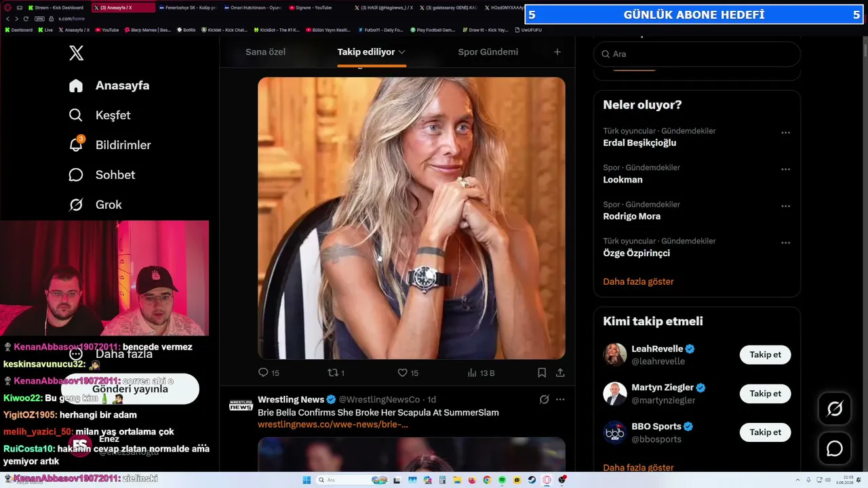Switch to Stream - Kick Dashboard browser tab

point(56,7)
